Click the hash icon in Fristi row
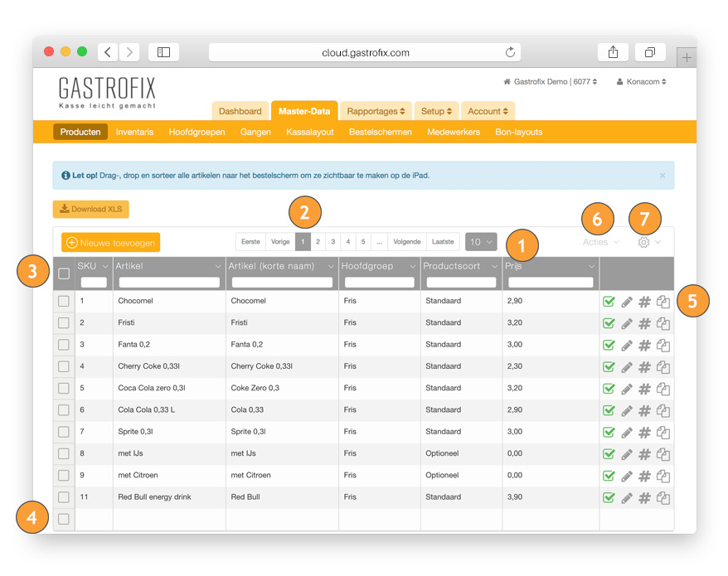Viewport: 728px width, 576px height. coord(644,323)
